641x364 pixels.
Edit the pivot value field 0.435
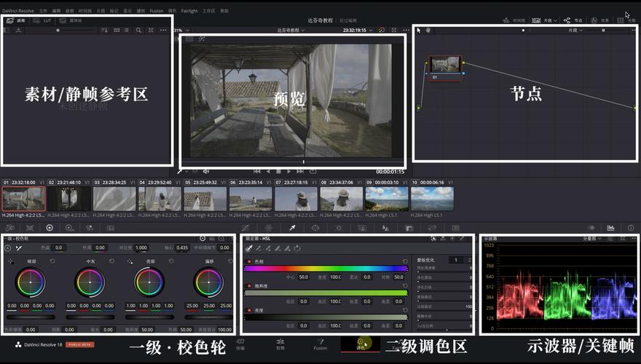[182, 248]
